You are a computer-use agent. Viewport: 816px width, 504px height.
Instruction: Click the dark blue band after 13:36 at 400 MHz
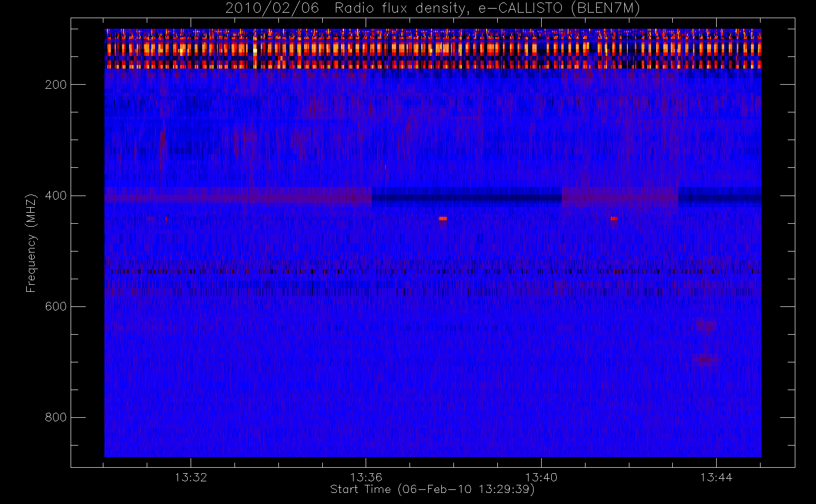click(x=467, y=198)
